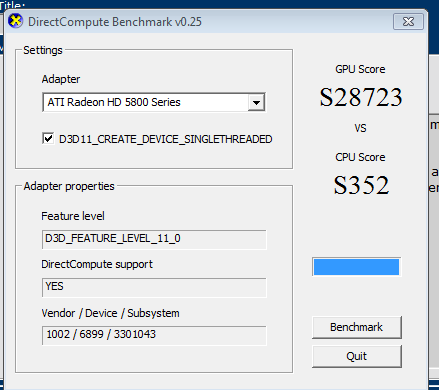Click the Quit button

click(357, 356)
